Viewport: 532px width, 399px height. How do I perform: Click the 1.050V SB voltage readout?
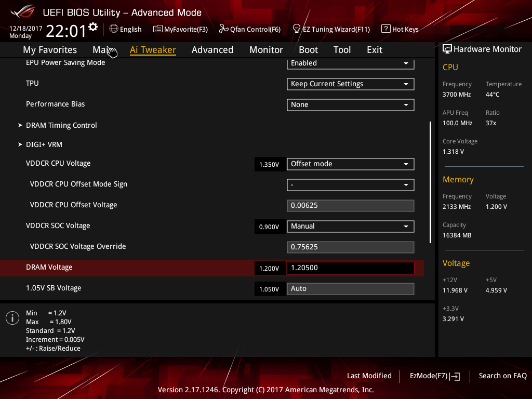point(269,289)
